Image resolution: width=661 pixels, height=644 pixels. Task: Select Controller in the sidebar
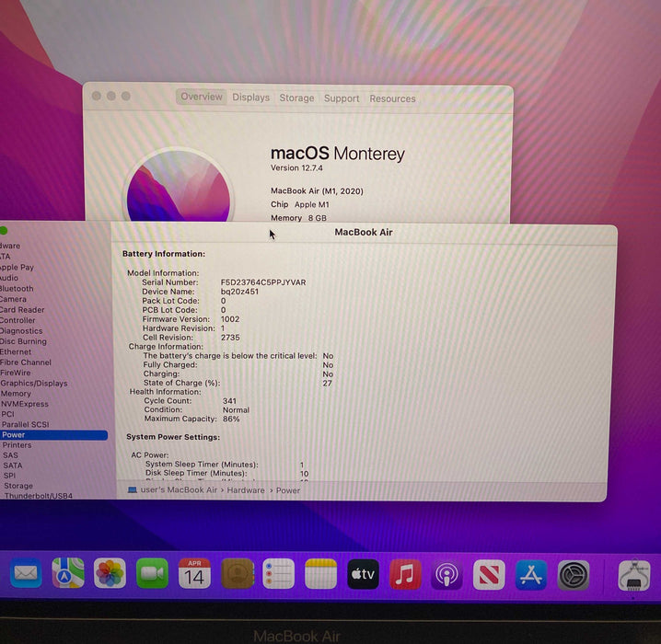click(17, 319)
